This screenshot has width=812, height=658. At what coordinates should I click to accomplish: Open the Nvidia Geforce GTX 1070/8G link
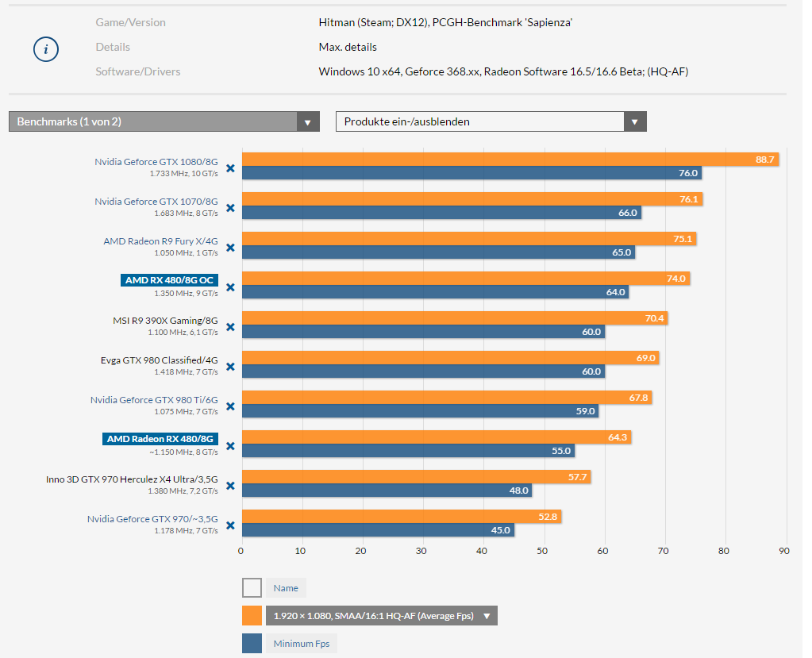(156, 202)
